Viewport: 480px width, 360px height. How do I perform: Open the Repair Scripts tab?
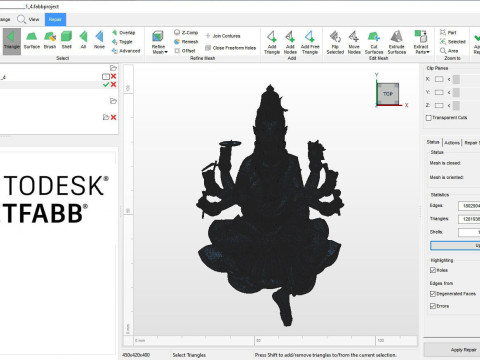pos(471,143)
